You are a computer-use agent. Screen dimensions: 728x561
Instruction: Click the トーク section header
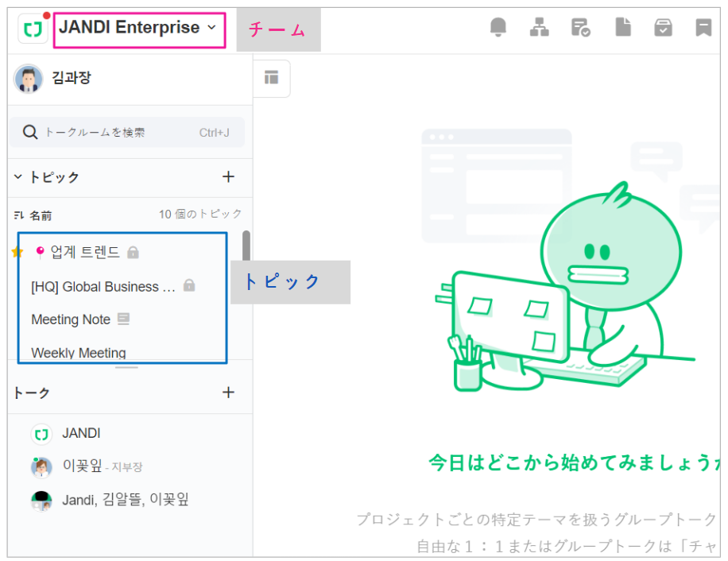click(32, 393)
